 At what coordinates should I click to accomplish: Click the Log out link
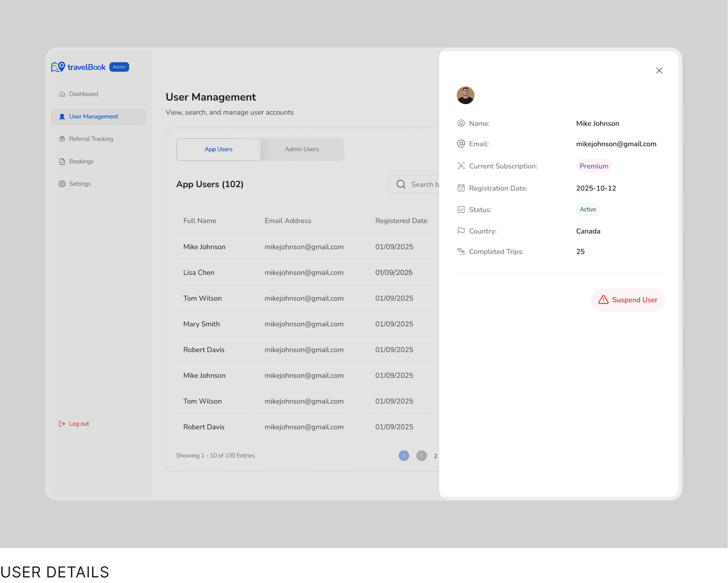79,424
